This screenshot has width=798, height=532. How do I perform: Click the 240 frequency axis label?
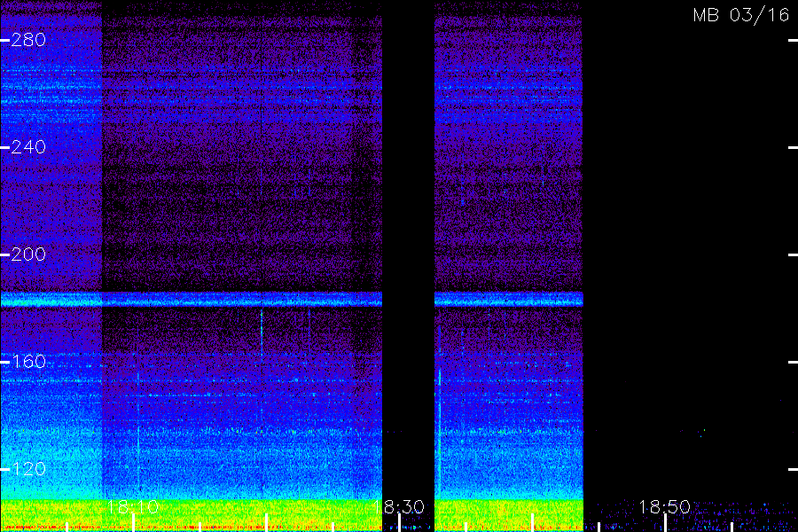pyautogui.click(x=28, y=147)
